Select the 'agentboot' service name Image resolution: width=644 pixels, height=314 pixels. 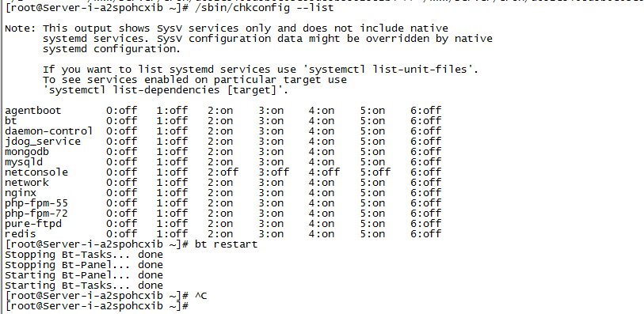32,111
